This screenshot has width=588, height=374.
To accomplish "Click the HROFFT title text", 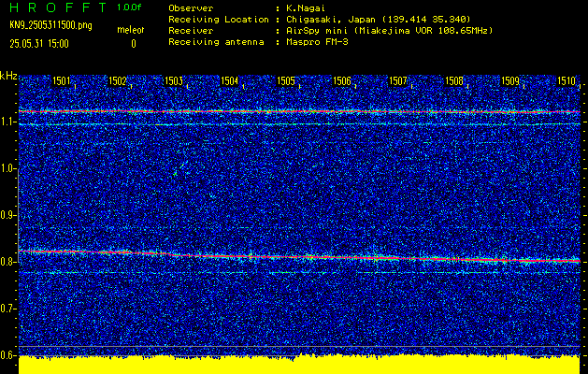I will (x=58, y=7).
